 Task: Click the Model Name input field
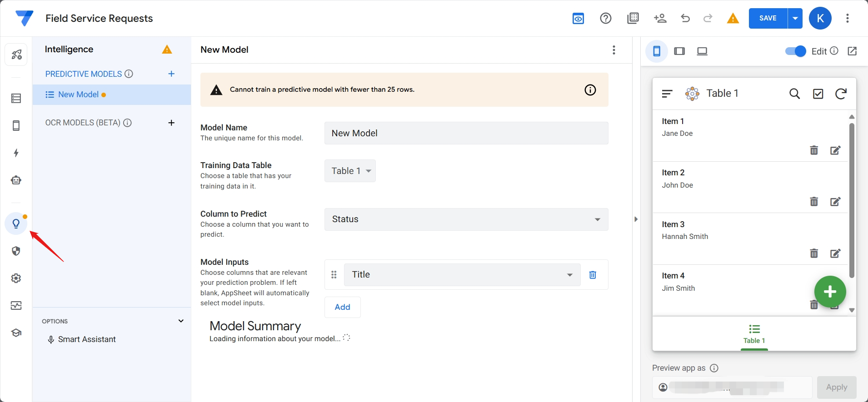pos(466,133)
